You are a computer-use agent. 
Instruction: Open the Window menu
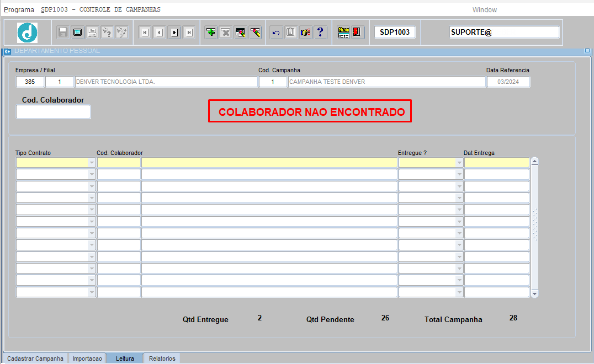coord(485,10)
